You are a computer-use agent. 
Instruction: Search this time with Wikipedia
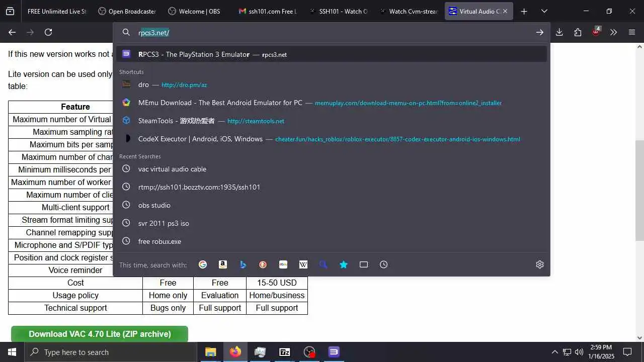coord(303,264)
